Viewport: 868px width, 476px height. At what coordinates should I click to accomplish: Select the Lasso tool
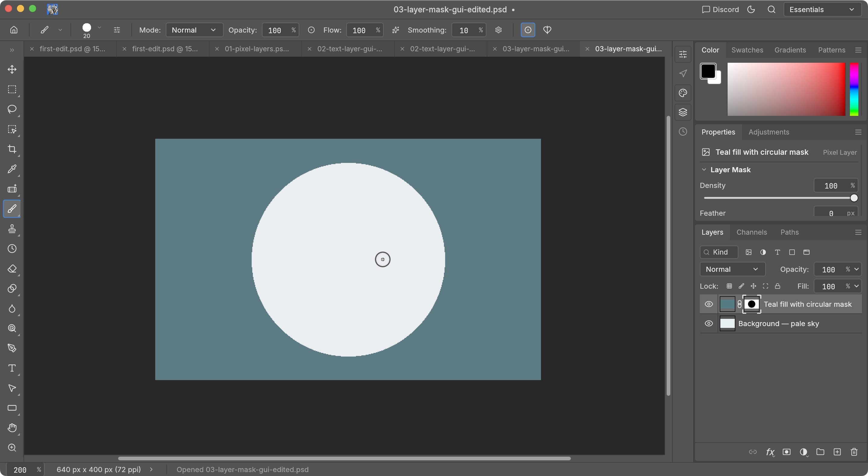pos(12,109)
